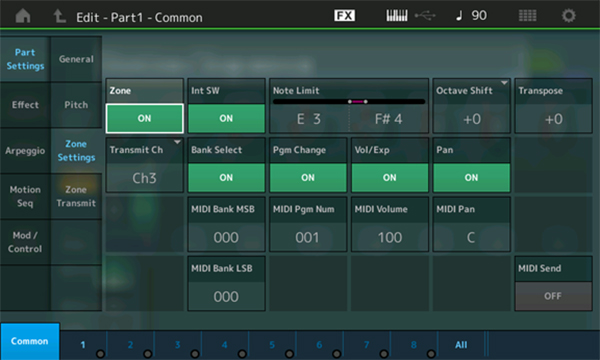Select the Zone Transmit tab
This screenshot has width=600, height=360.
[x=76, y=196]
